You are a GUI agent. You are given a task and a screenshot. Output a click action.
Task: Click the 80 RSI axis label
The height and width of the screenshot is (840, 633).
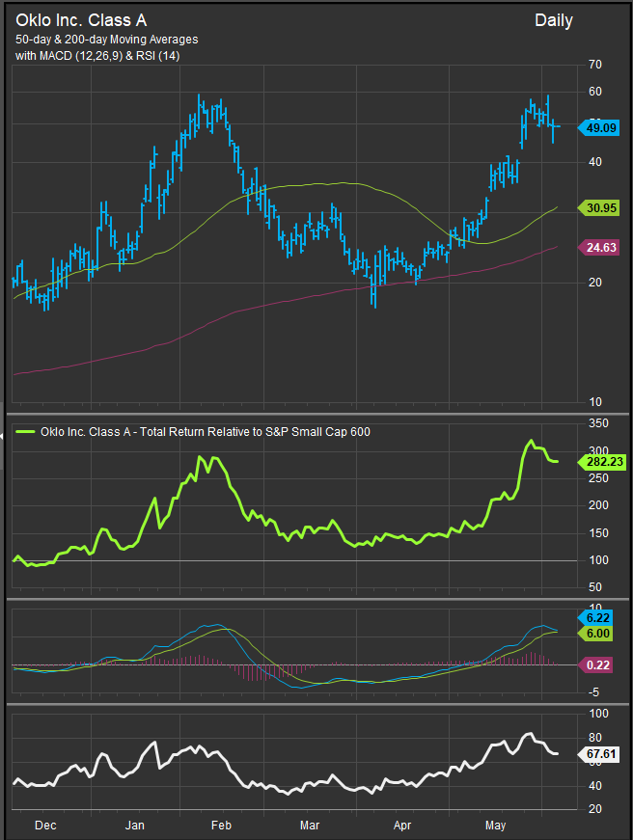[x=595, y=738]
